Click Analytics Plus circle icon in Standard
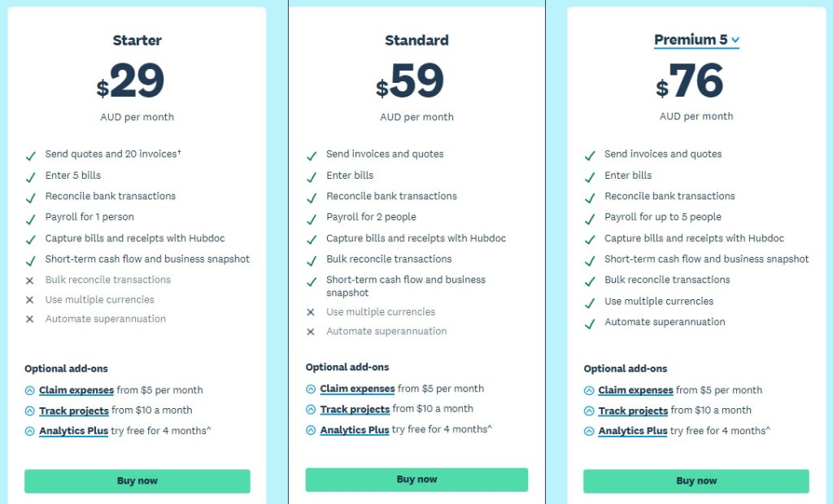 (x=311, y=430)
